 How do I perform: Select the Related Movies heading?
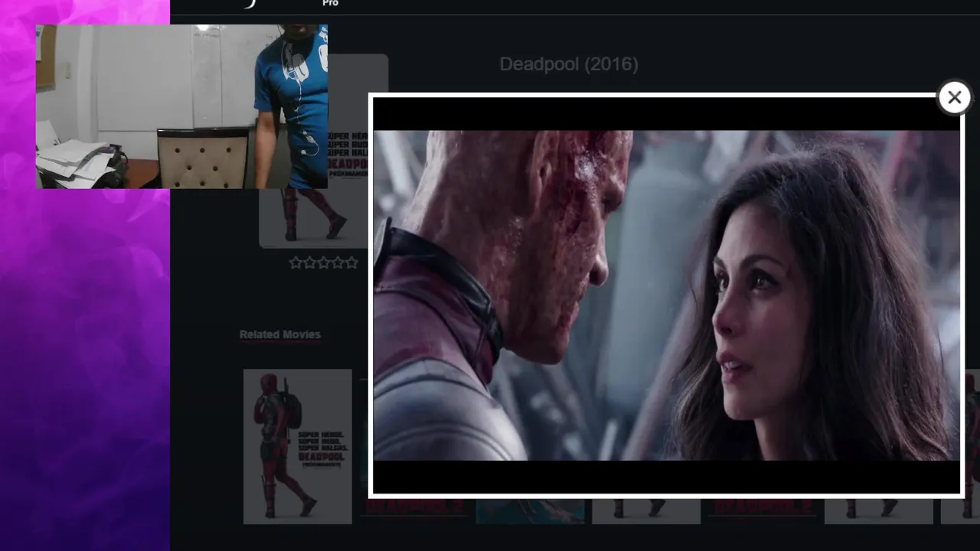(x=280, y=334)
